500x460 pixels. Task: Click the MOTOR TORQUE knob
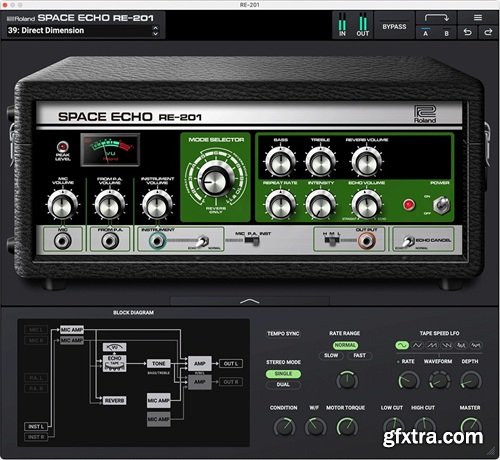347,426
